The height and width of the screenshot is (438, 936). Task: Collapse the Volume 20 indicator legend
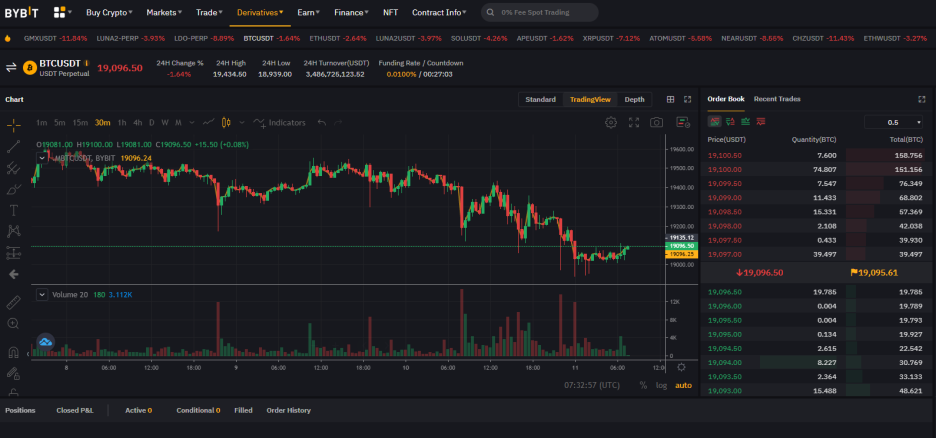pos(42,294)
